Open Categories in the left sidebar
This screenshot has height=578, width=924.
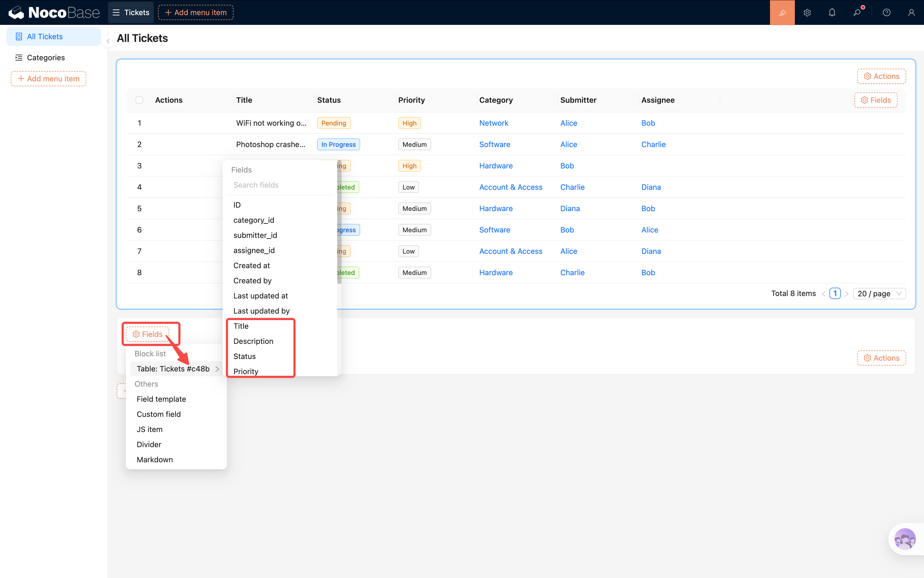(46, 58)
